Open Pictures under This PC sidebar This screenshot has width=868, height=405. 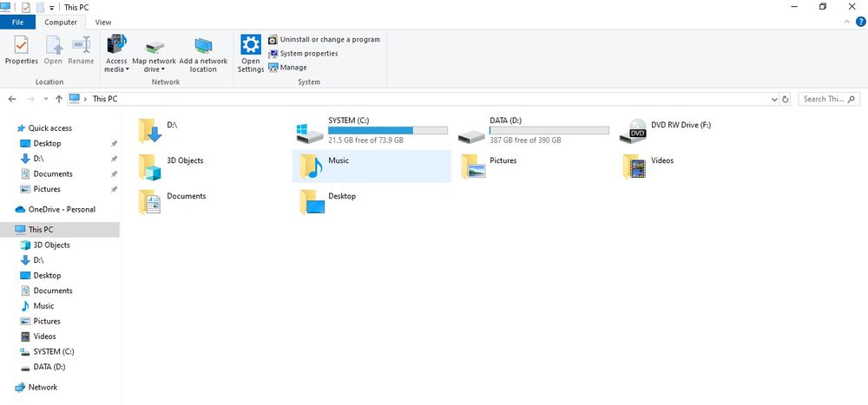47,321
